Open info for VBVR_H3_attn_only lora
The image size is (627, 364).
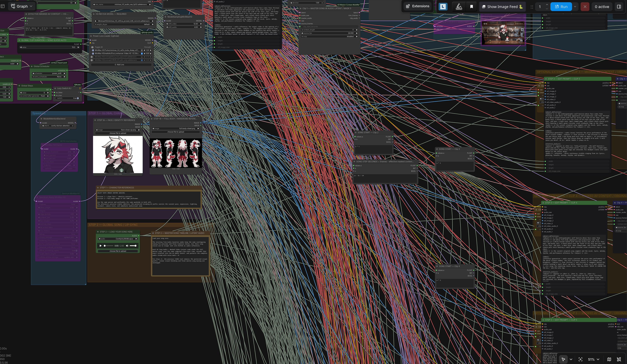tap(142, 60)
